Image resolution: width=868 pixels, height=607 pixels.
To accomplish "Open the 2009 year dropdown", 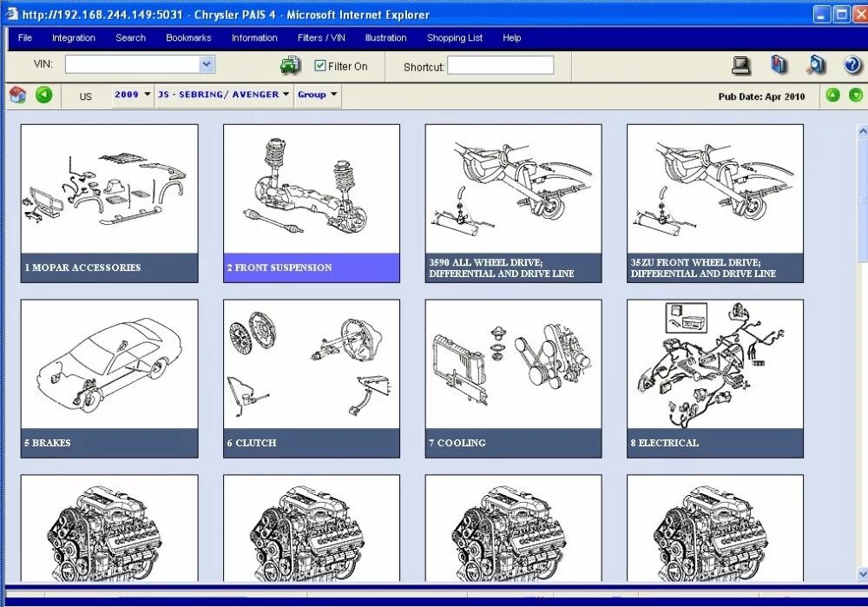I will point(132,95).
